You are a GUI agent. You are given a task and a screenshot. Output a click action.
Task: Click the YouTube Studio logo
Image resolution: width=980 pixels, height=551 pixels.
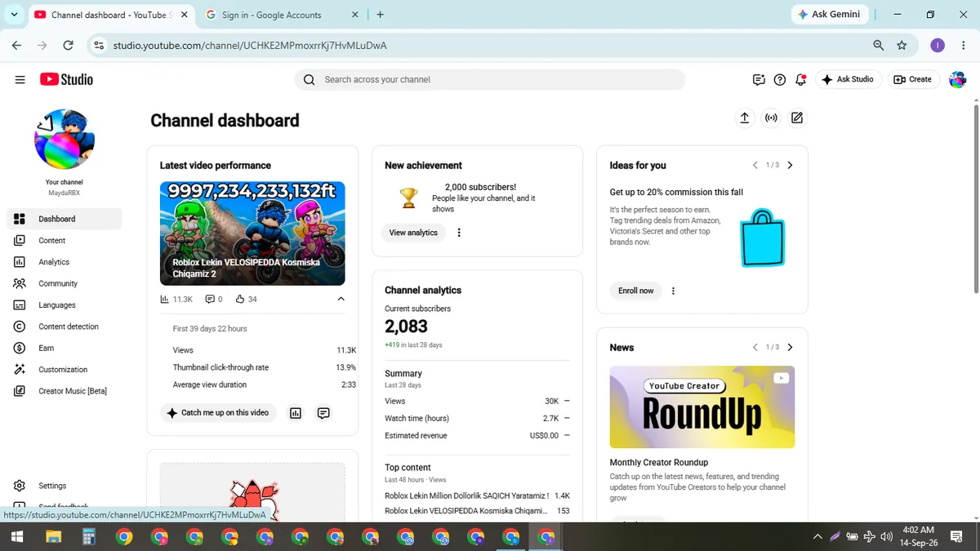[x=66, y=79]
